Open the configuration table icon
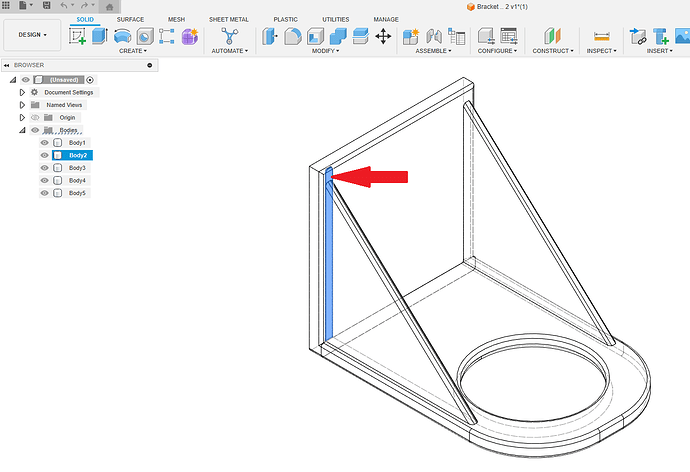This screenshot has width=690, height=472. point(509,36)
